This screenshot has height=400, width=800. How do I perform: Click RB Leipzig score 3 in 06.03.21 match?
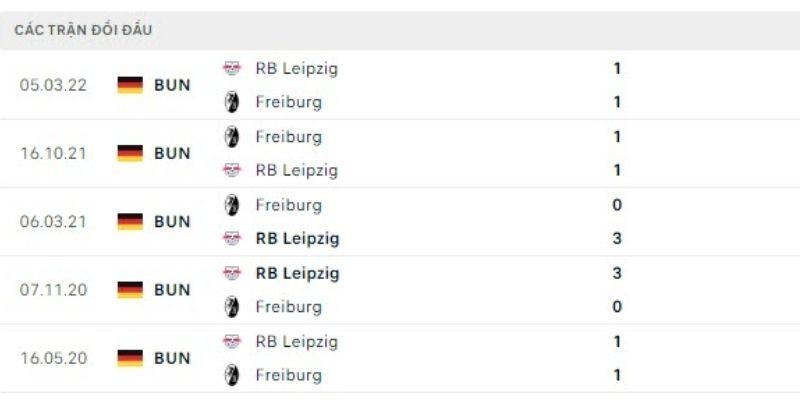(618, 238)
